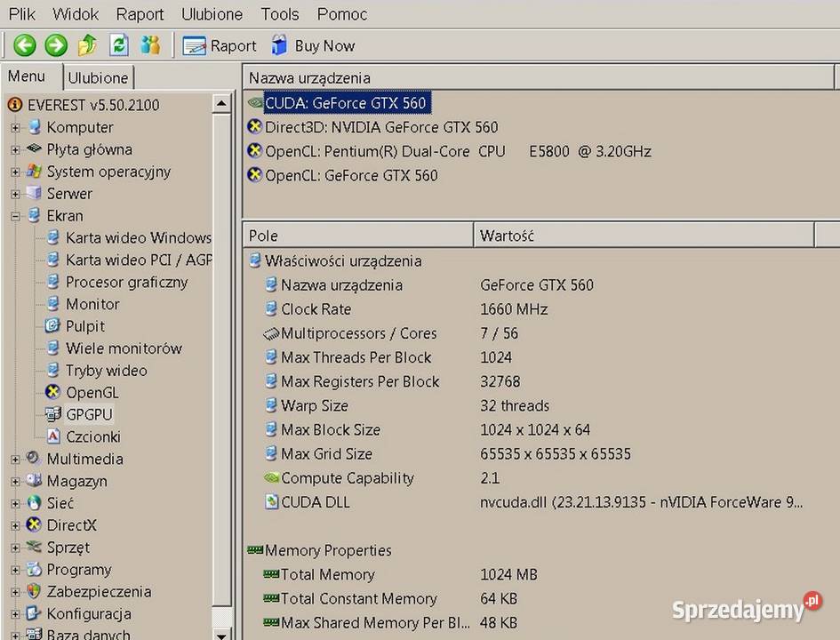Viewport: 840px width, 640px height.
Task: Click the Zabezpieczenia shield icon
Action: tap(34, 591)
